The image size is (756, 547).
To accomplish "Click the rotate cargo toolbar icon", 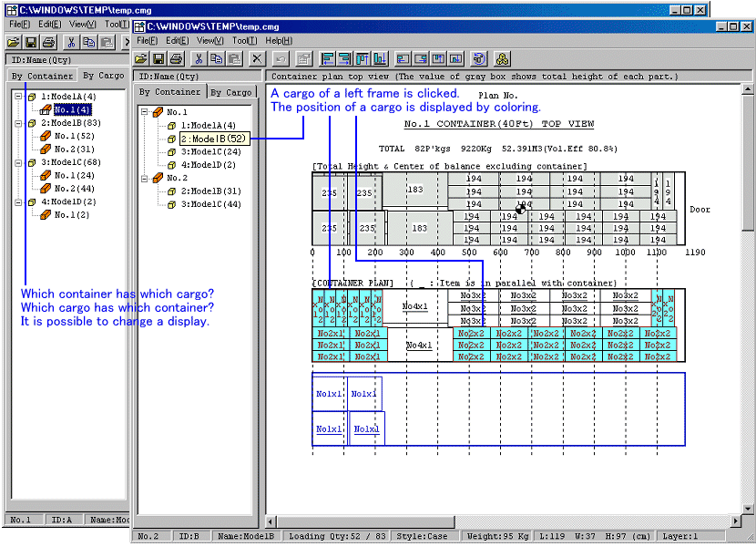I will click(x=478, y=59).
